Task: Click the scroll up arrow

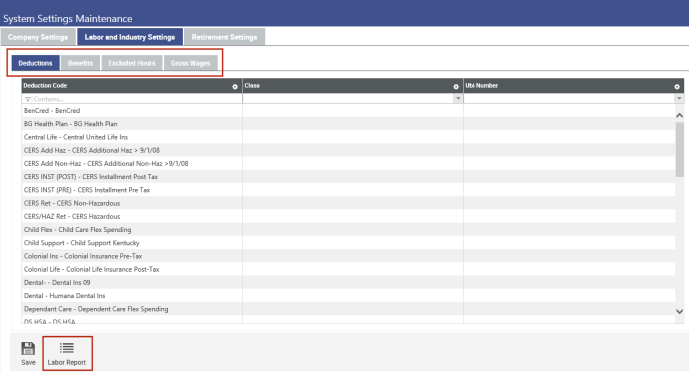Action: [x=679, y=115]
